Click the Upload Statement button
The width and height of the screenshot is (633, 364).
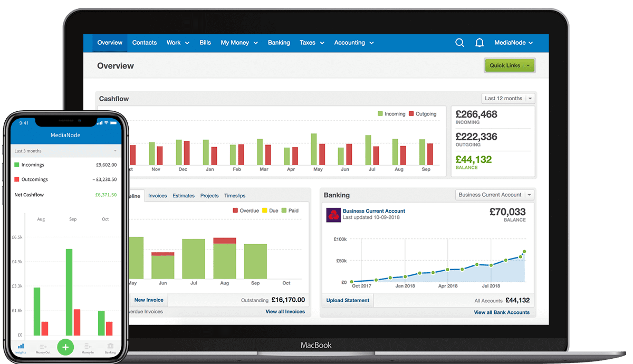coord(348,300)
